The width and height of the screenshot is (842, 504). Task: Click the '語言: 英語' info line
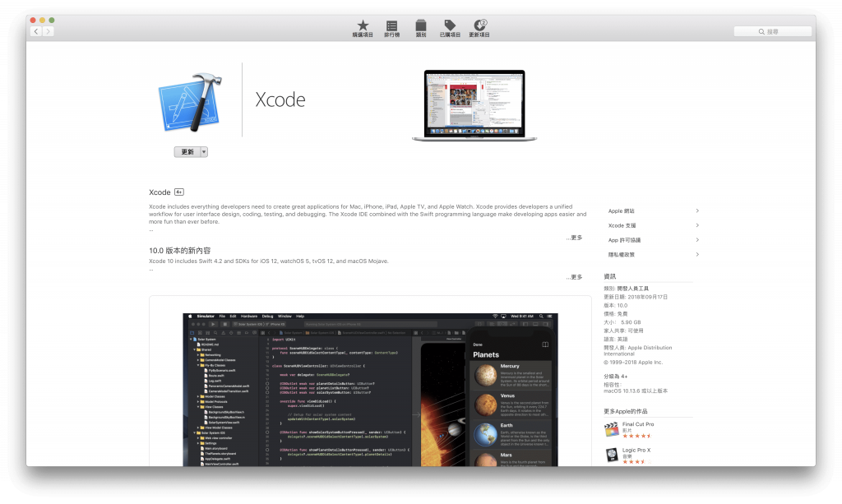point(615,340)
